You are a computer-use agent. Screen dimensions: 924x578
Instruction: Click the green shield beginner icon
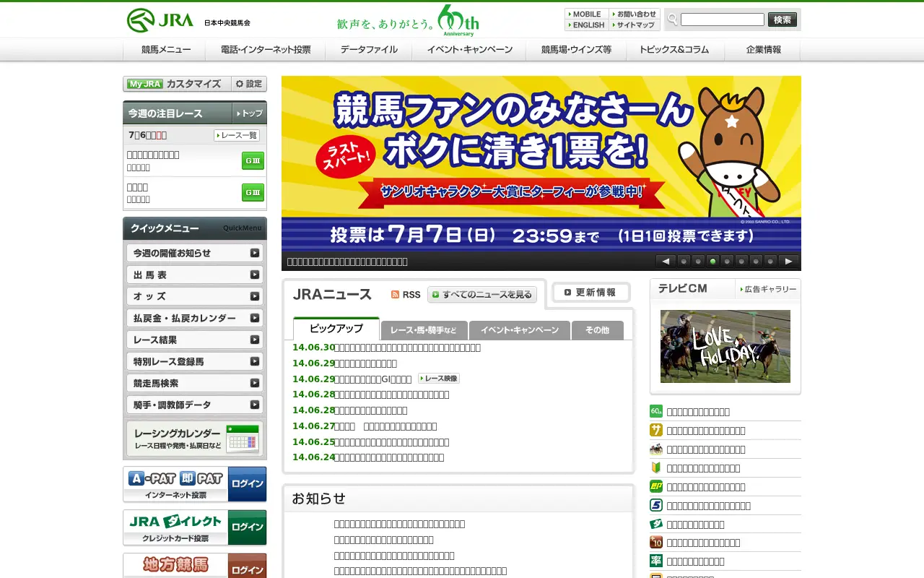656,467
